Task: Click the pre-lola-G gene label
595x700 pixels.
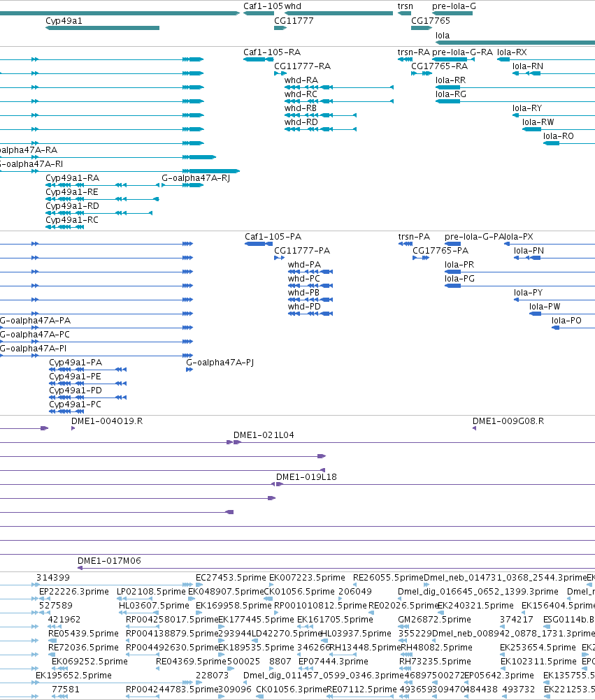Action: [x=454, y=6]
